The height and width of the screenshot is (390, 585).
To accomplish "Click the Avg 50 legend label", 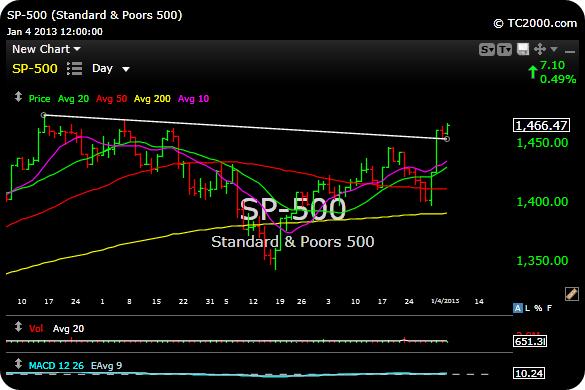I will point(112,99).
